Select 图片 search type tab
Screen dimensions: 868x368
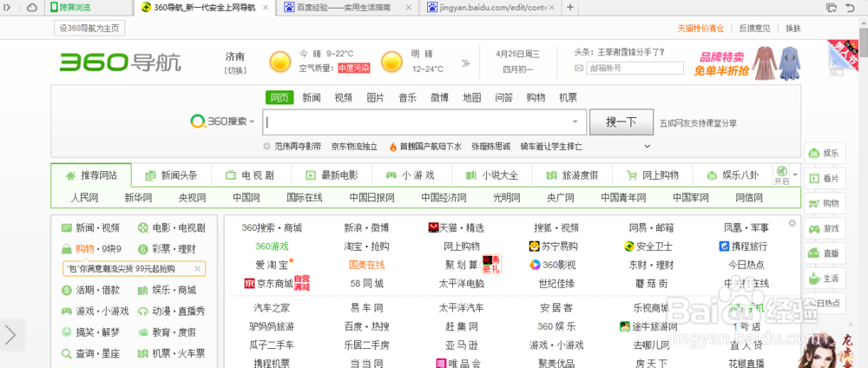375,98
